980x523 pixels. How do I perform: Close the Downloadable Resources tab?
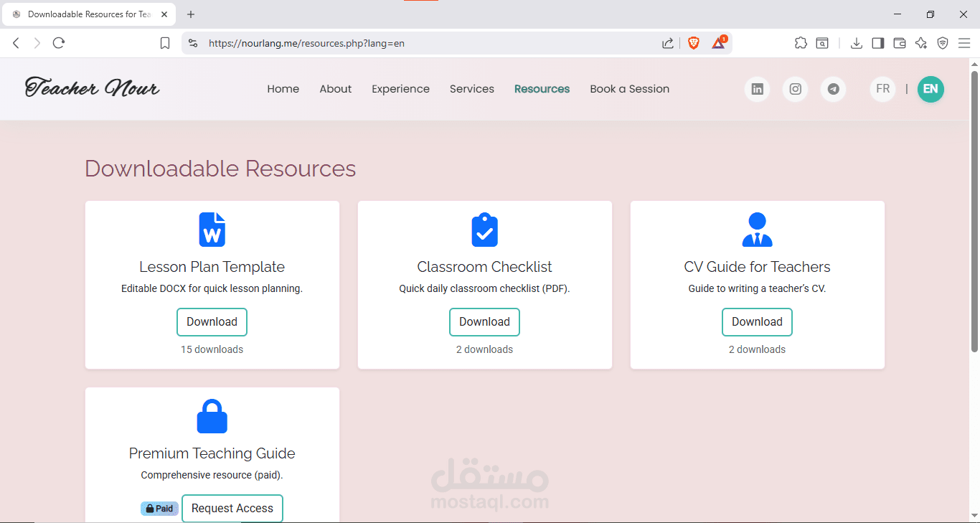point(165,14)
